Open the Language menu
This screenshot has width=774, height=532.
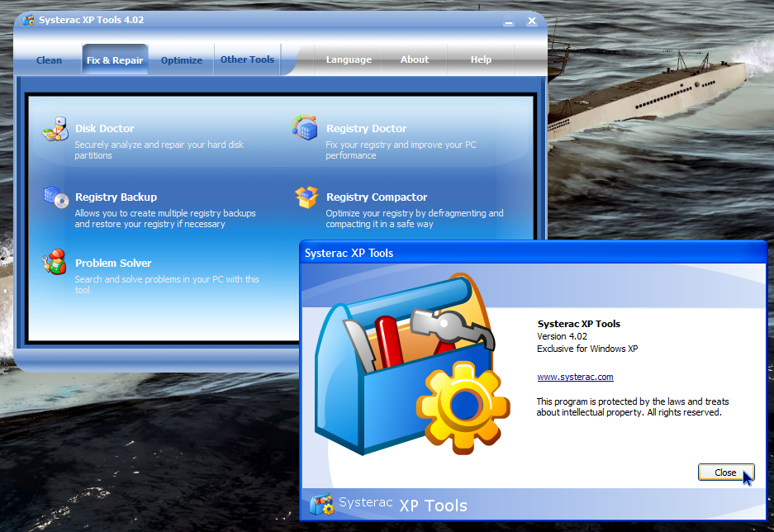pos(349,59)
